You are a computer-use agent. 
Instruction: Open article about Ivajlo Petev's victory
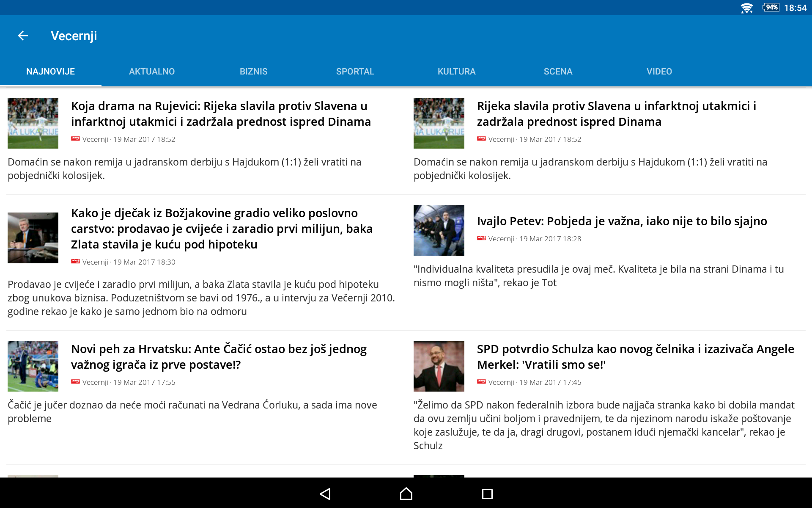[x=622, y=221]
